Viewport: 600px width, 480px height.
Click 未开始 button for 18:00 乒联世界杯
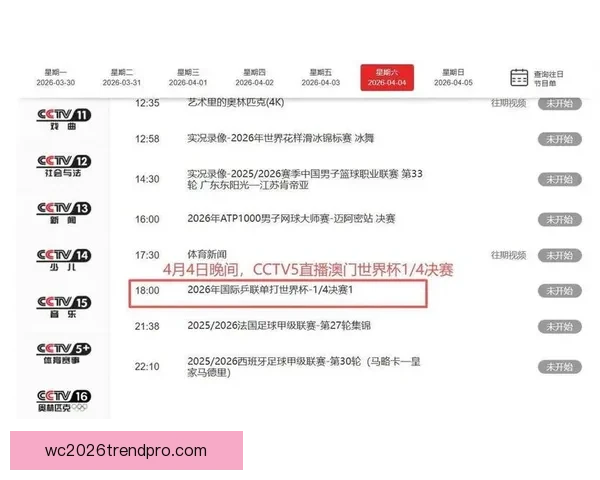click(560, 291)
